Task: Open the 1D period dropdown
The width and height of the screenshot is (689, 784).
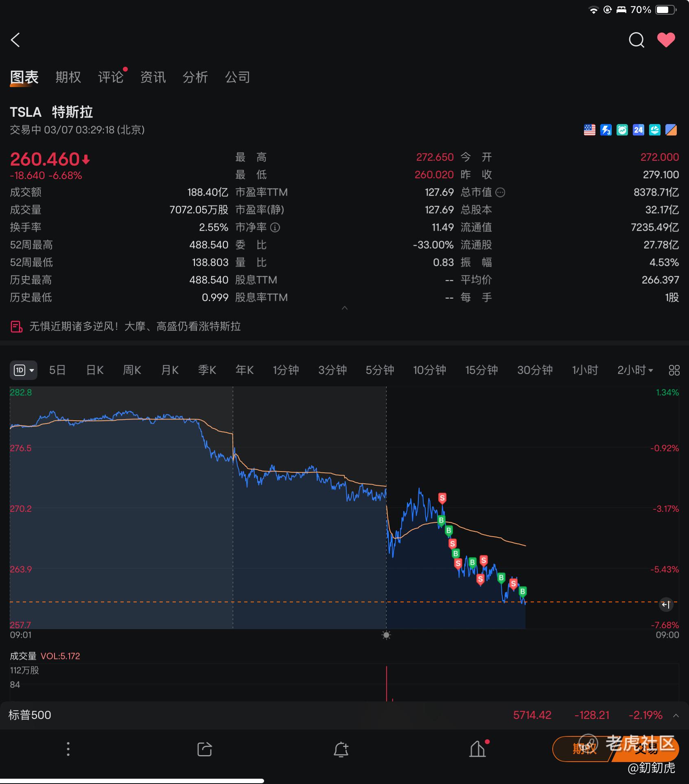Action: (x=24, y=370)
